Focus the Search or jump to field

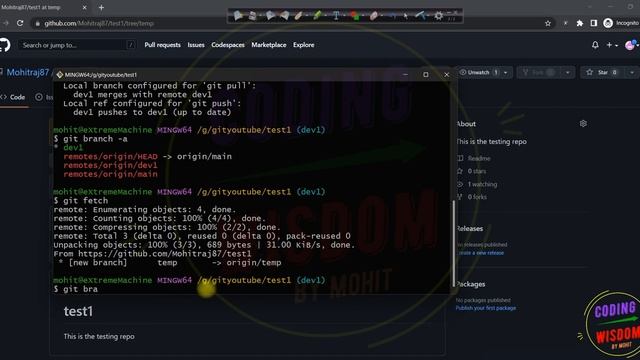(77, 45)
